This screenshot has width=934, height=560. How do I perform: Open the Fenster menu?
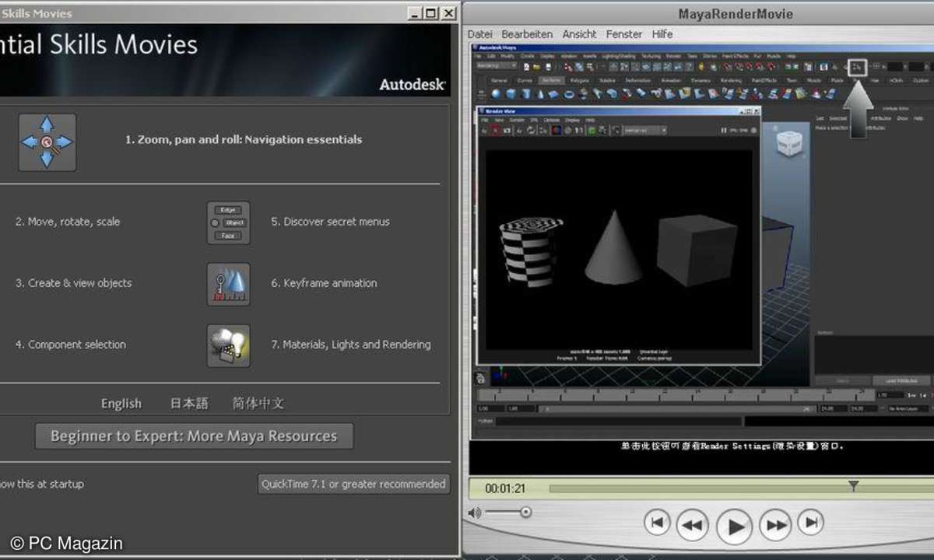point(624,34)
